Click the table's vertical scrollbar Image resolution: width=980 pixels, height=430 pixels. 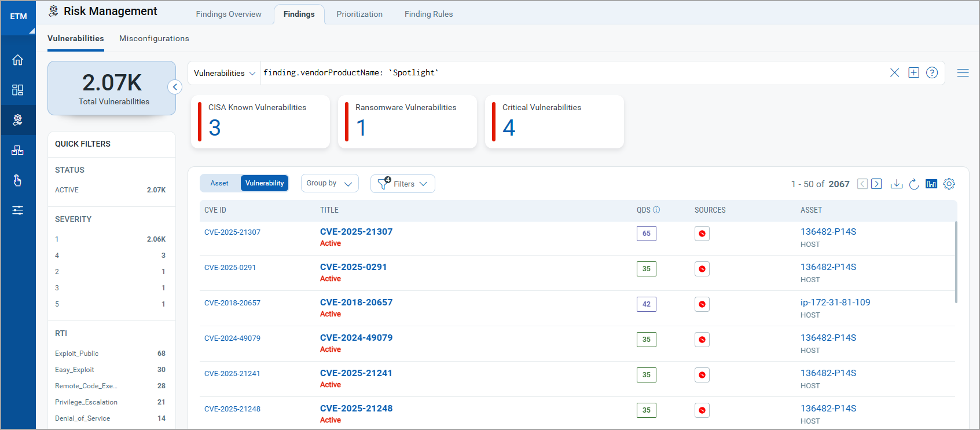(x=956, y=261)
